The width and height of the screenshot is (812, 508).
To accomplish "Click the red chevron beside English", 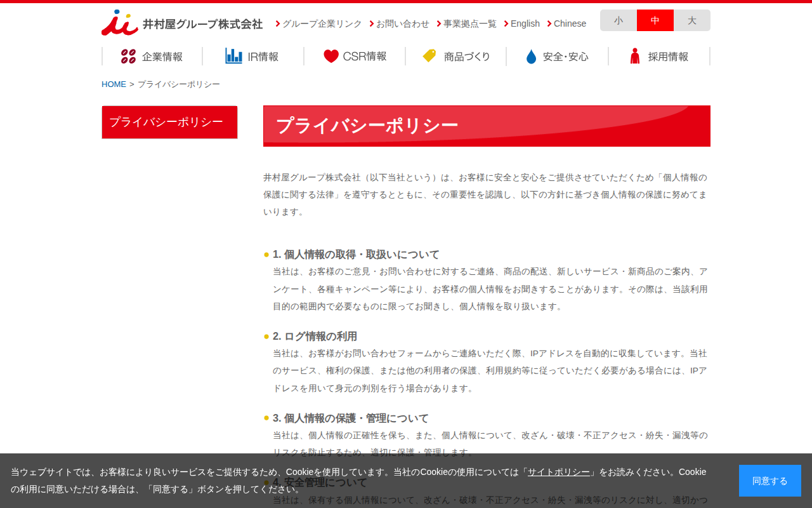I will [x=506, y=23].
